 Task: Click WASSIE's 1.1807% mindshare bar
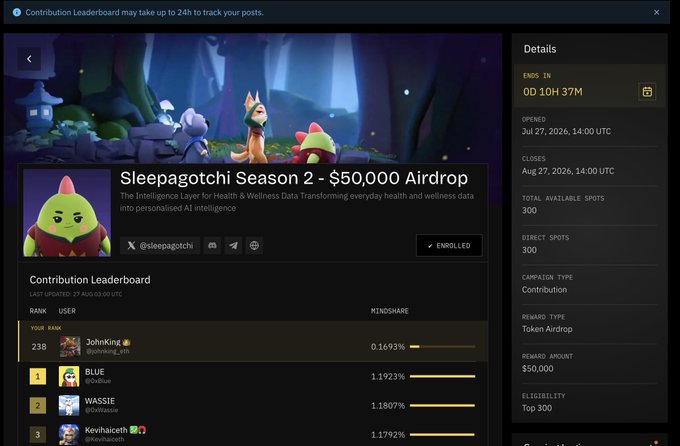point(442,405)
